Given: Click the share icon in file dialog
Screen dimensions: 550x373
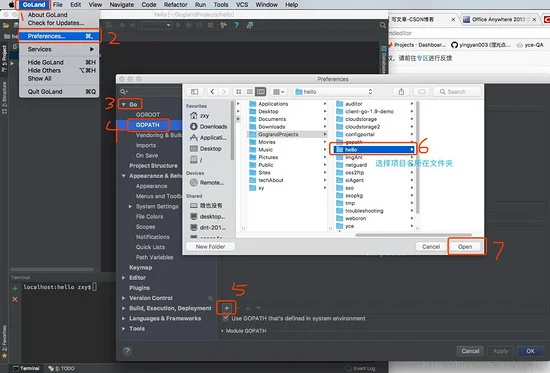Looking at the screenshot, I should tap(401, 92).
